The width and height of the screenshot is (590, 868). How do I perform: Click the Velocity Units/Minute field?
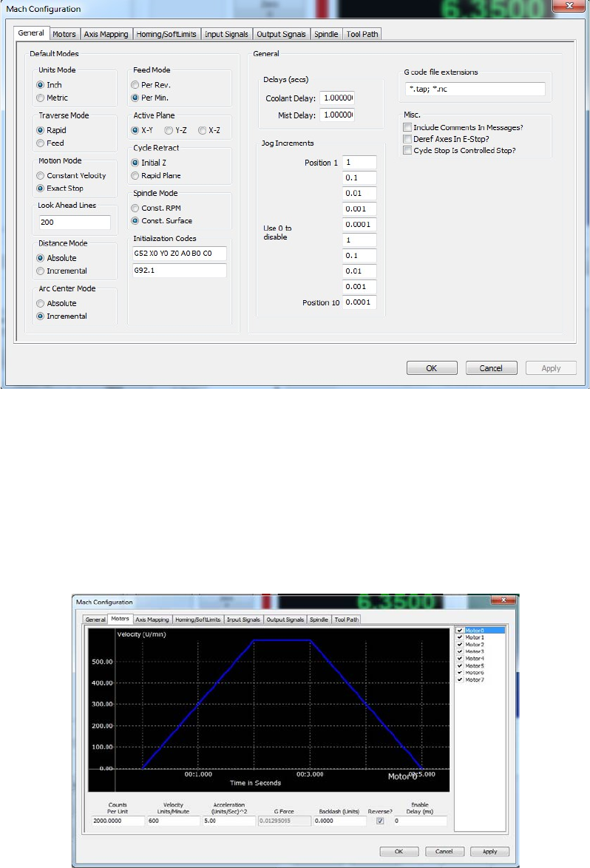pyautogui.click(x=173, y=821)
